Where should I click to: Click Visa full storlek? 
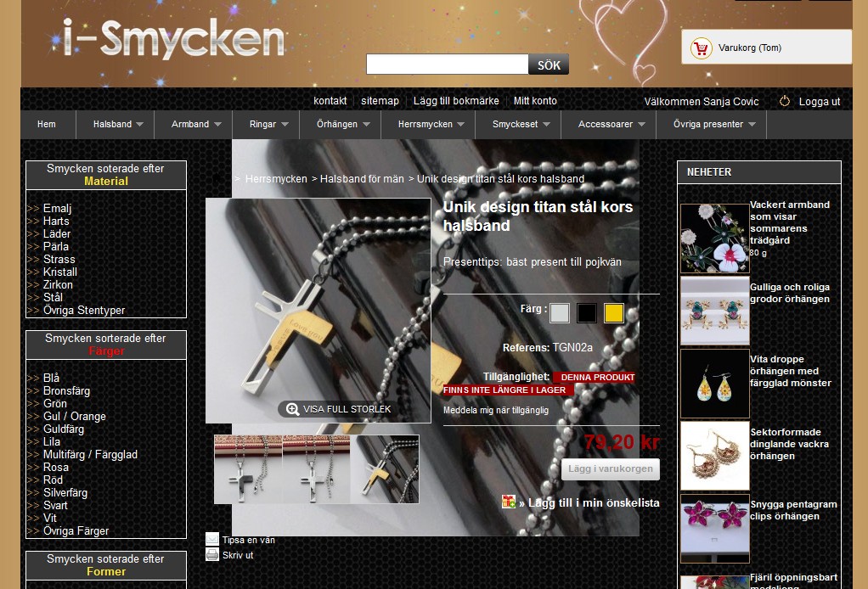pos(347,409)
